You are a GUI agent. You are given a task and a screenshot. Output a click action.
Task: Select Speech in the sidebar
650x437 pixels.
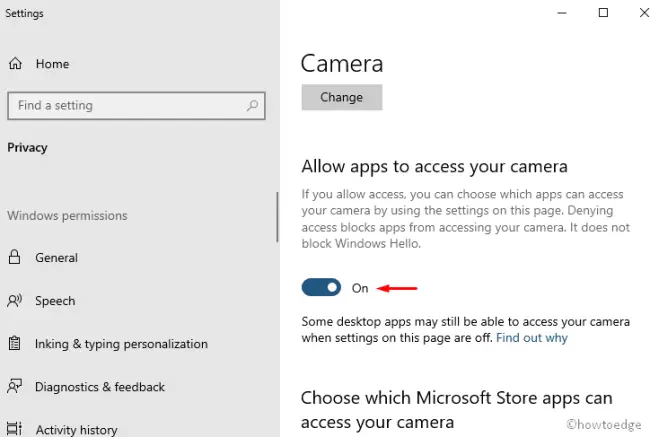pos(55,301)
